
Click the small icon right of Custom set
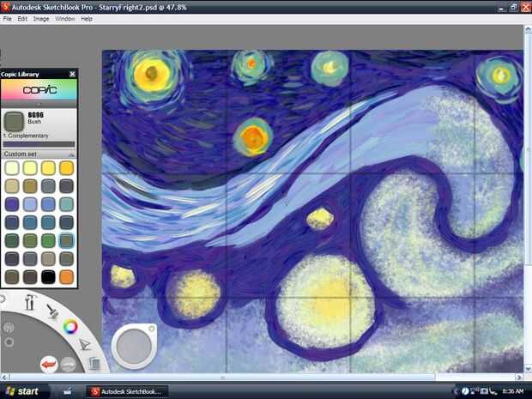pyautogui.click(x=71, y=154)
